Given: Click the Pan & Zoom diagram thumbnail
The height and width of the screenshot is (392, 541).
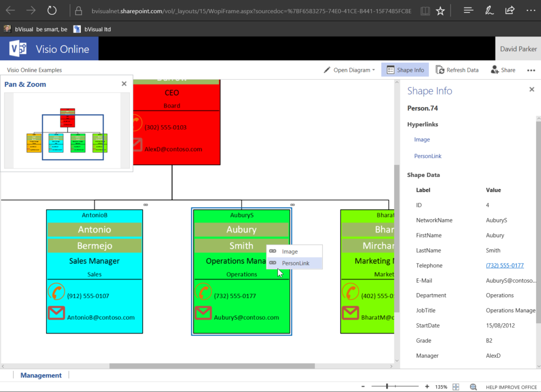Looking at the screenshot, I should coord(68,130).
